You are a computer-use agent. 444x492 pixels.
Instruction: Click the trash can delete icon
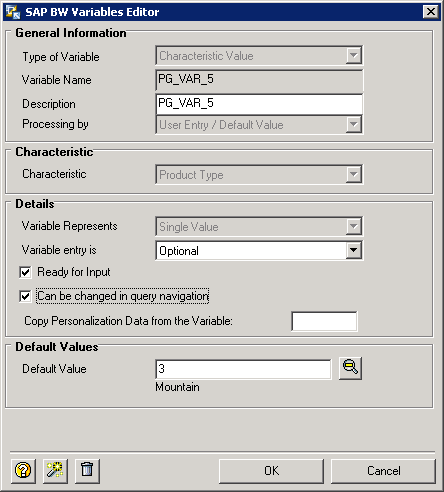pos(87,471)
